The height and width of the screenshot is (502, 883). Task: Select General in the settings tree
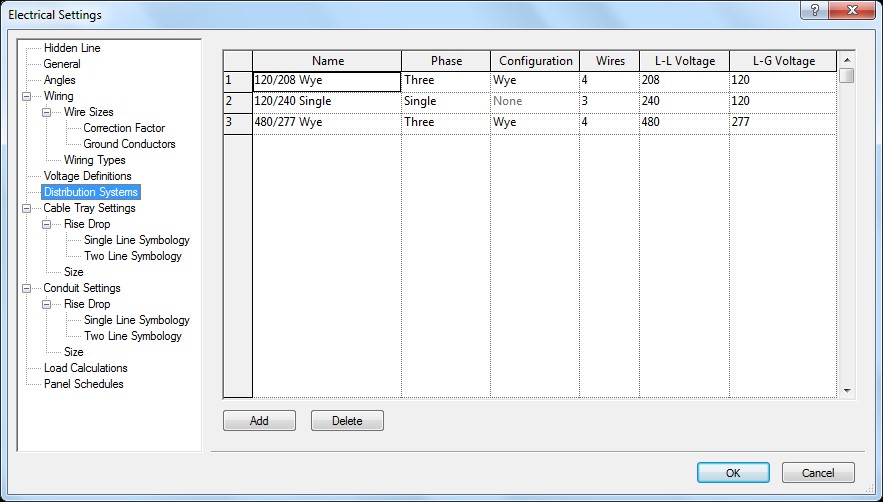(62, 64)
